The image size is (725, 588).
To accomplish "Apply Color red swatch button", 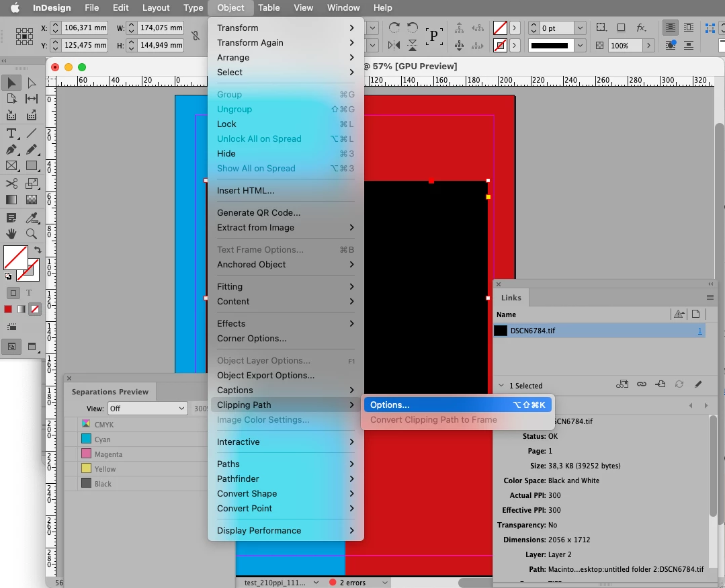I will pyautogui.click(x=8, y=309).
